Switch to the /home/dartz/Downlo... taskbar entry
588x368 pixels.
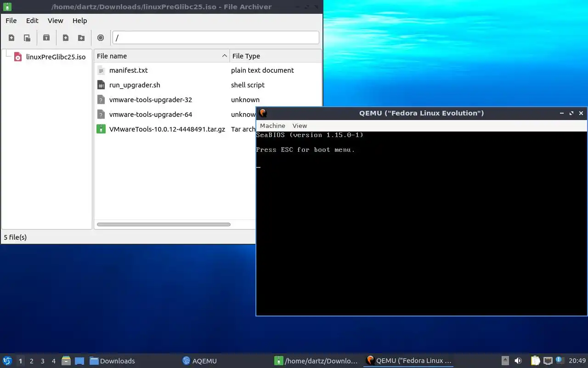317,361
